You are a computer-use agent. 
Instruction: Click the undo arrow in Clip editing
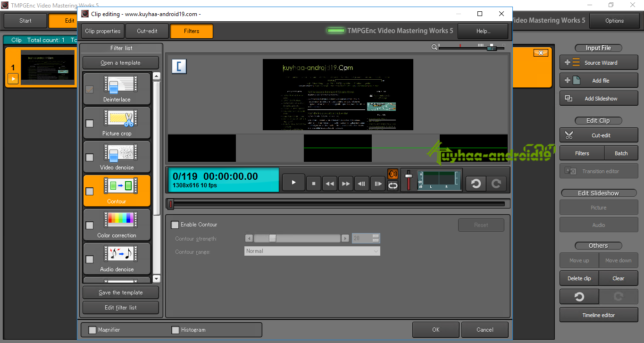(476, 184)
